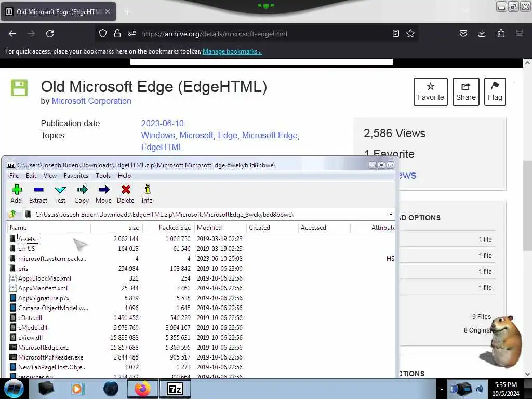Select AppxSignature.p7x file

click(44, 298)
